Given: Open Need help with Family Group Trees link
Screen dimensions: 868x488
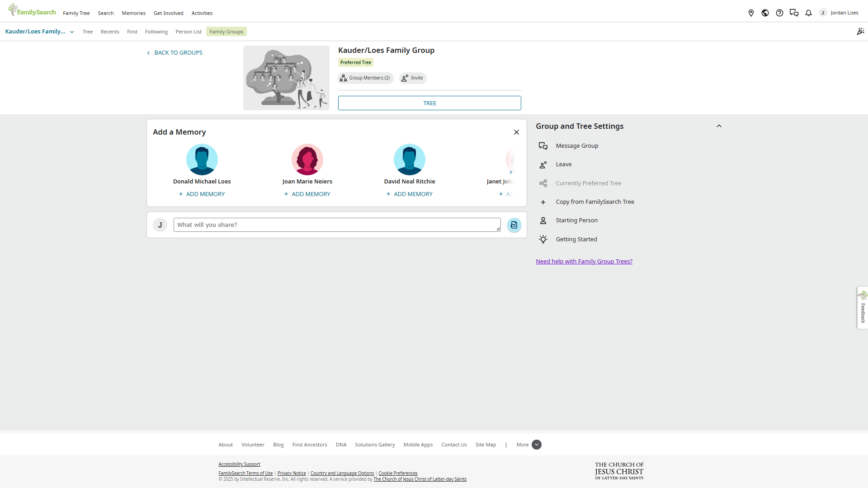Looking at the screenshot, I should click(584, 262).
